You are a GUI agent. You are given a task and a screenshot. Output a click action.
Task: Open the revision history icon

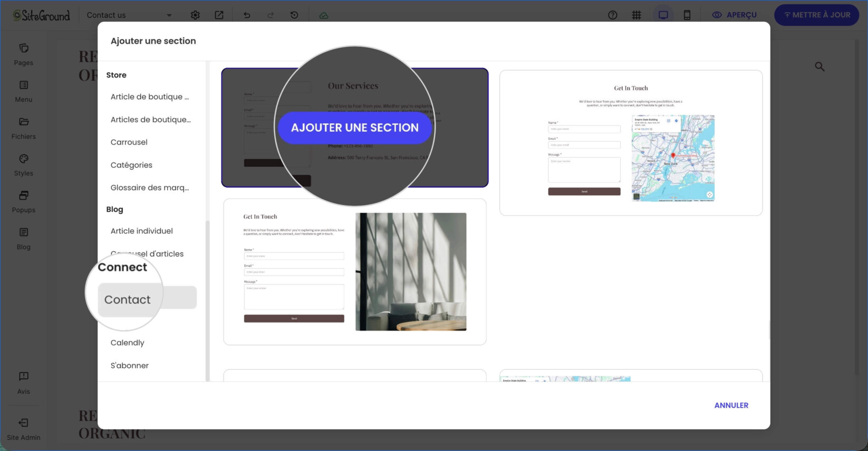tap(294, 15)
